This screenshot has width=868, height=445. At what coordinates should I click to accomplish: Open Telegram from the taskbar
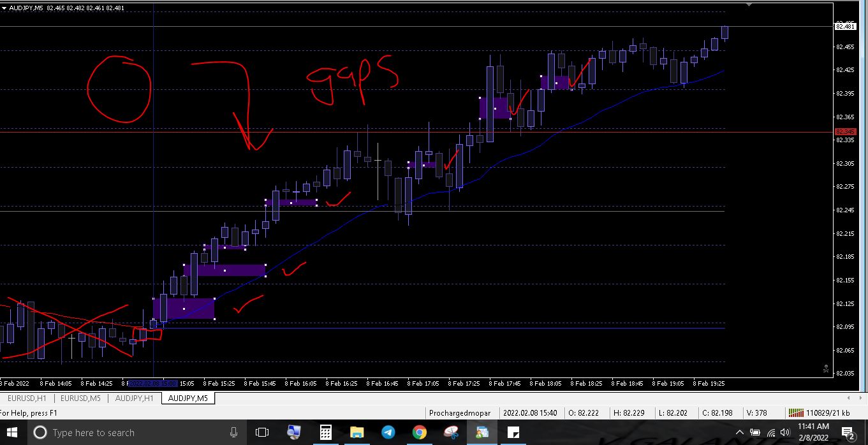[x=388, y=432]
